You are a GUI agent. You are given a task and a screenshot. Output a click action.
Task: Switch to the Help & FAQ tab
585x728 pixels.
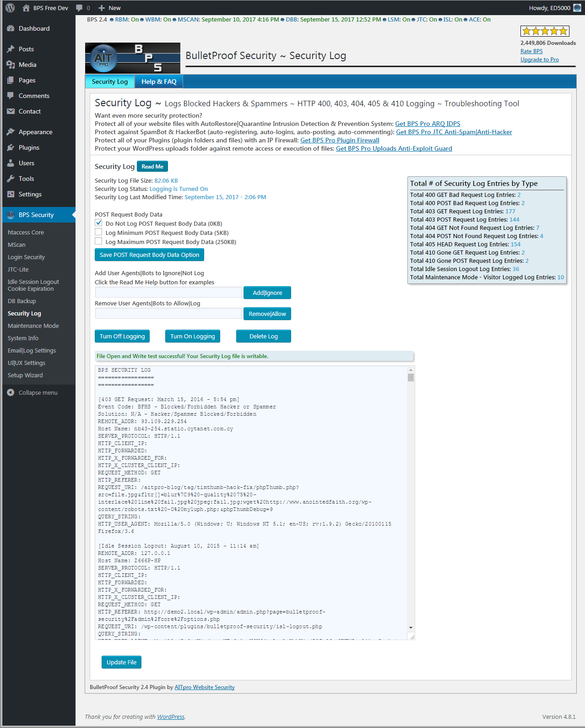click(x=159, y=81)
